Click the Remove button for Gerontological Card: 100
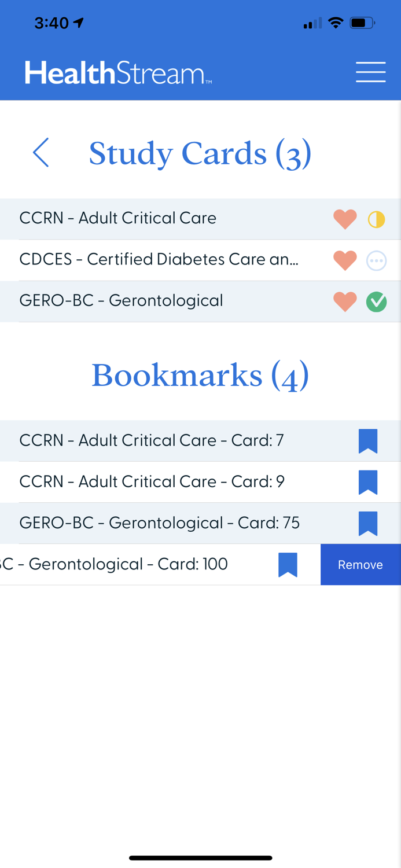This screenshot has width=401, height=868. point(361,564)
